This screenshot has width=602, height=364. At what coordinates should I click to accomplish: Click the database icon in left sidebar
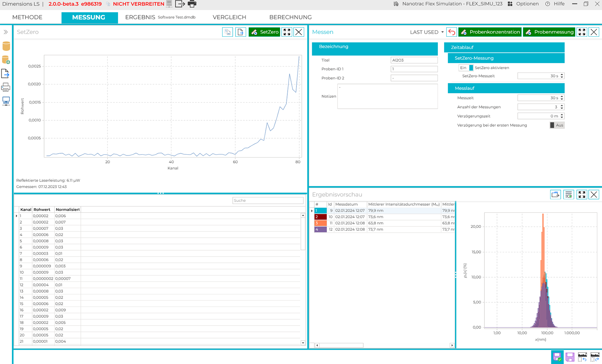[x=6, y=46]
